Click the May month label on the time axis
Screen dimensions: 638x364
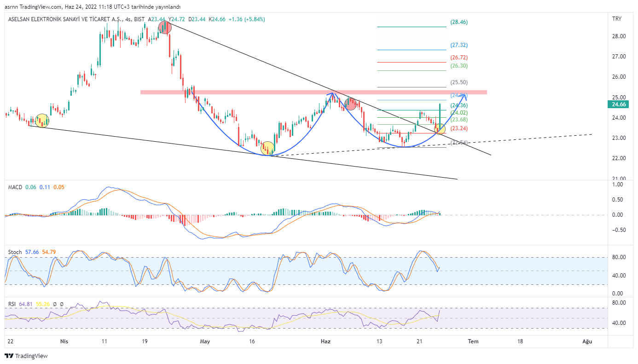(x=205, y=341)
